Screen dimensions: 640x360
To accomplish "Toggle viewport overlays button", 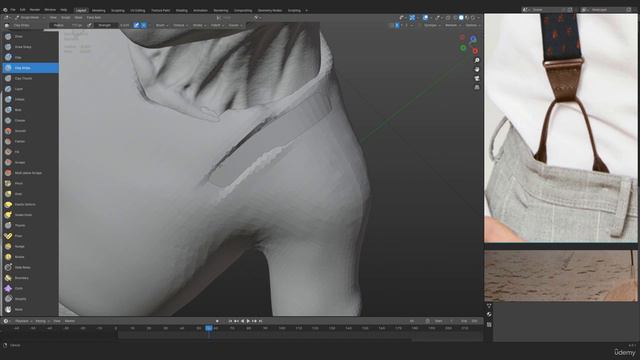I will 425,18.
